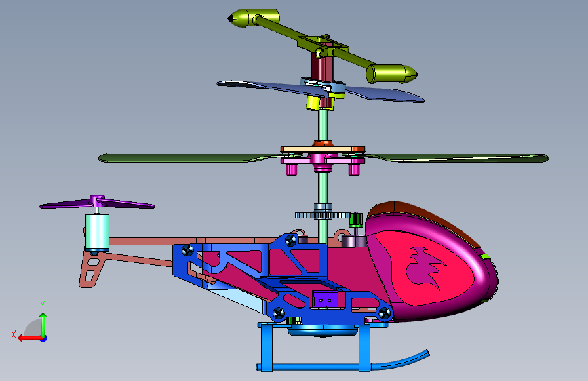Select the green main shaft between the rotors
The height and width of the screenshot is (381, 588).
(x=323, y=125)
